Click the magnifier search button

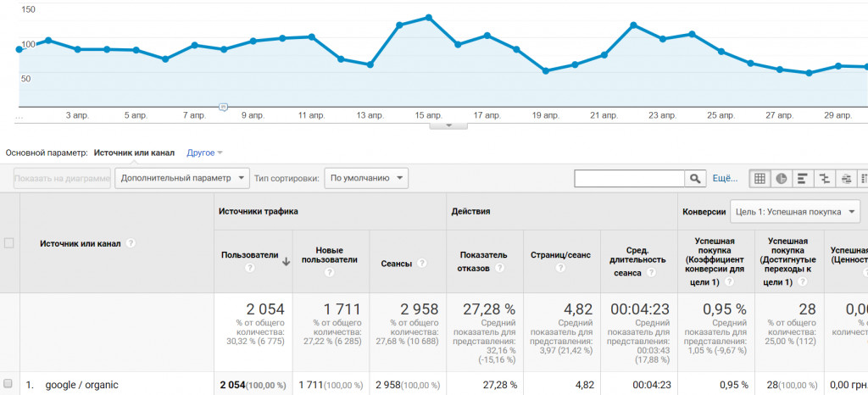click(x=696, y=178)
